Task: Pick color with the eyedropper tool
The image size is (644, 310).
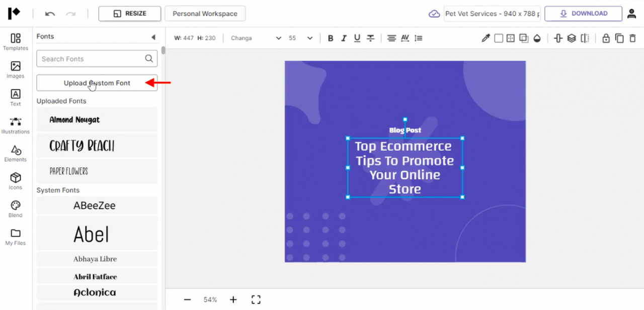Action: coord(486,38)
